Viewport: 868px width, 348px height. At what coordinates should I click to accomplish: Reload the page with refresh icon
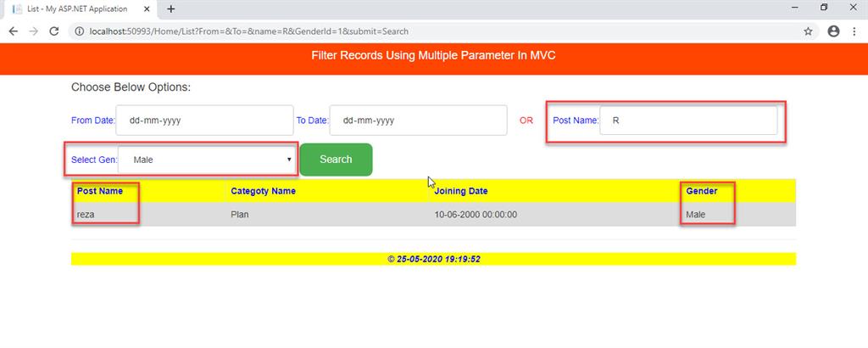[x=54, y=31]
